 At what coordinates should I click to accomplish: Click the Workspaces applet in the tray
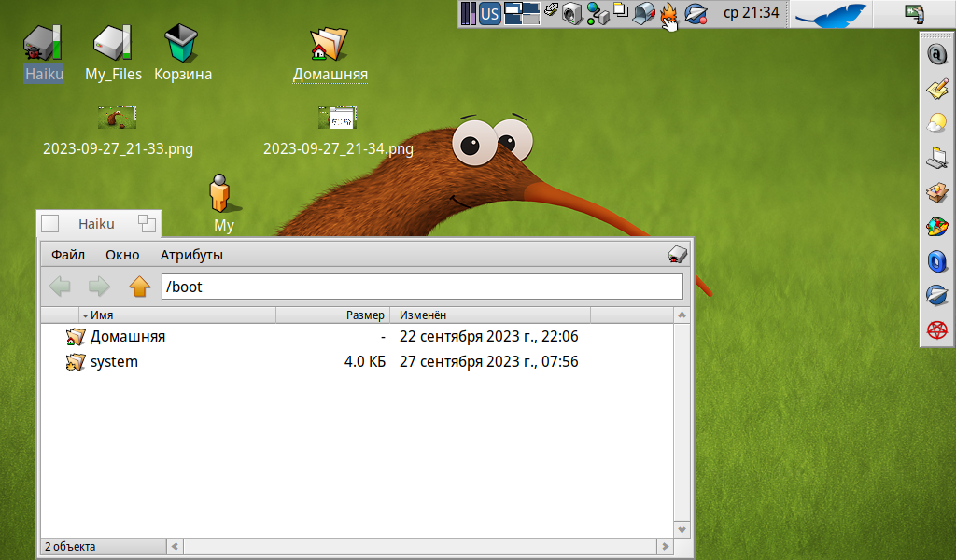click(x=521, y=13)
